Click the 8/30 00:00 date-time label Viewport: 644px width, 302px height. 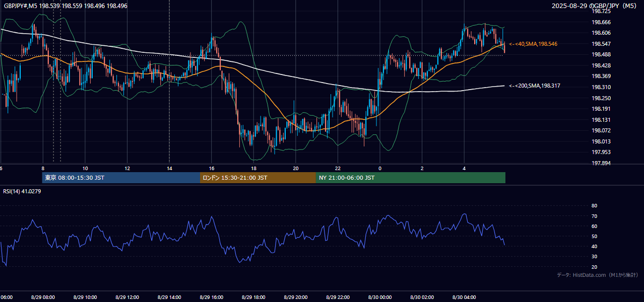pos(380,297)
